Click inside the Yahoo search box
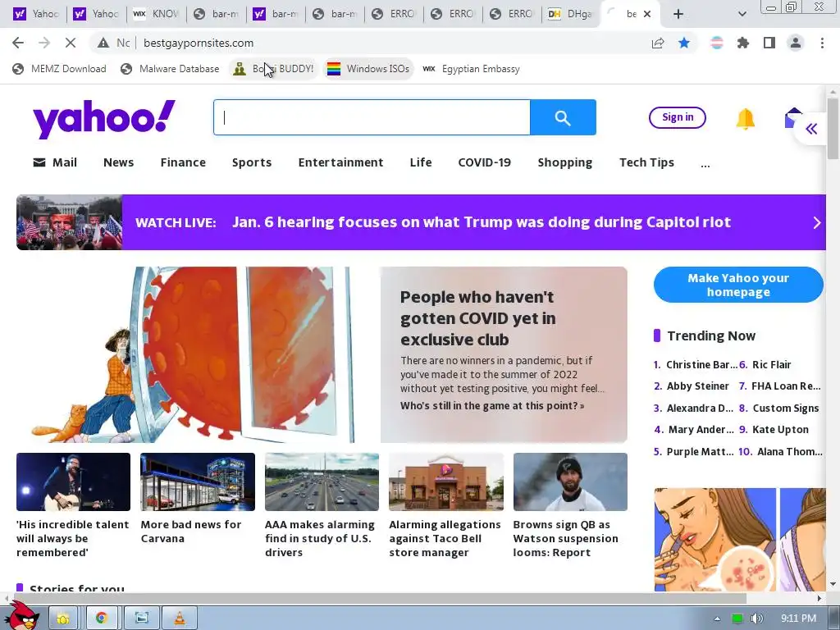Screen dimensions: 840x630 coord(372,117)
